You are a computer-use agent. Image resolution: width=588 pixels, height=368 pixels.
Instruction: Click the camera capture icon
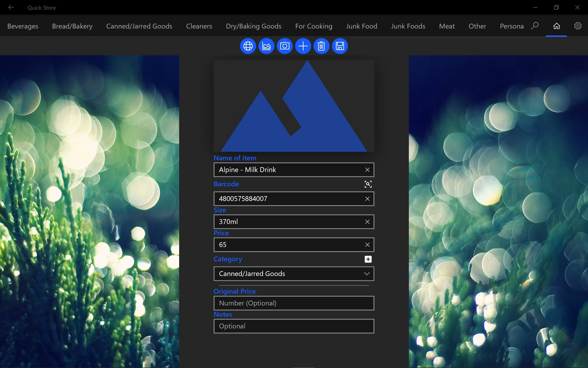(x=285, y=46)
